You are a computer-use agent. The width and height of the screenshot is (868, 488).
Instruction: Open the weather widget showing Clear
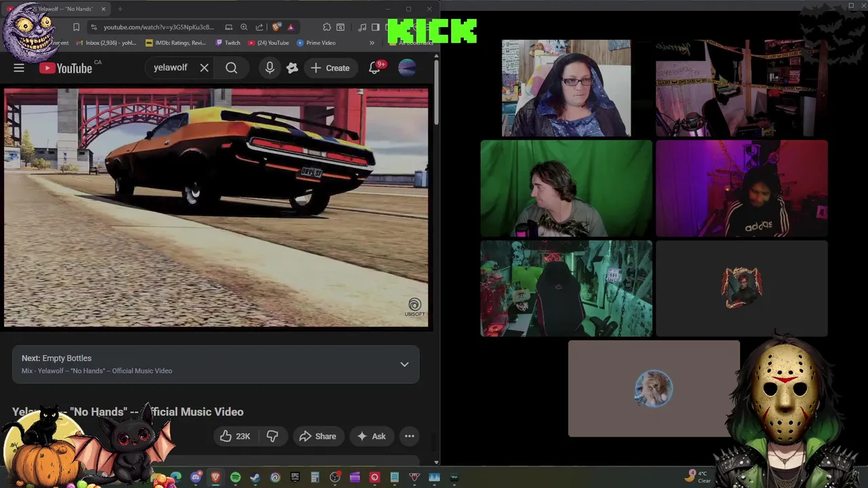(698, 476)
